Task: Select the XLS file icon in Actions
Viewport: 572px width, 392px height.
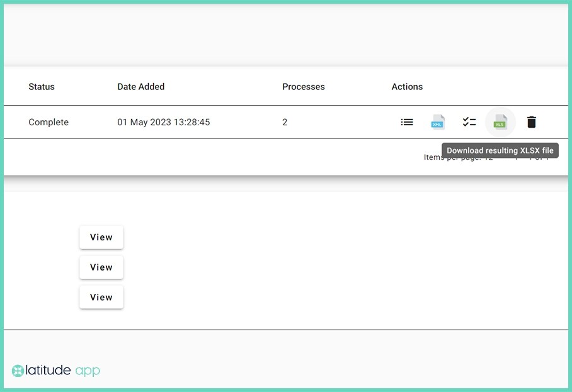Action: 500,122
